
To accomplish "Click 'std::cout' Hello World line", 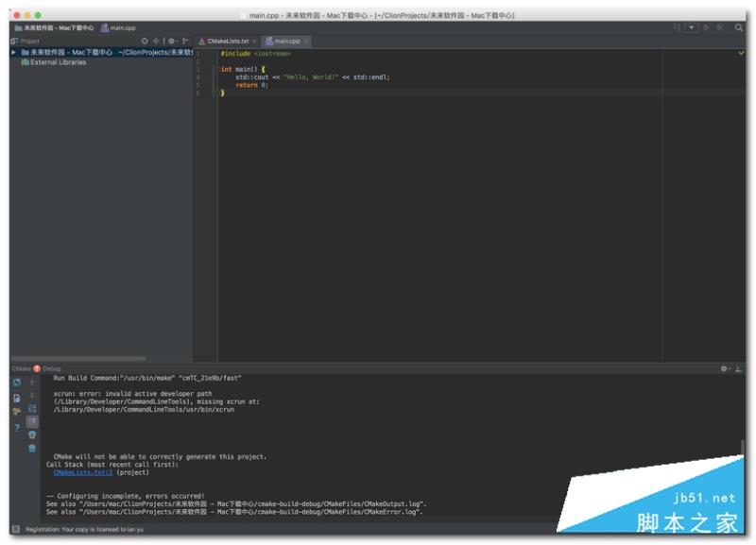I will [313, 77].
